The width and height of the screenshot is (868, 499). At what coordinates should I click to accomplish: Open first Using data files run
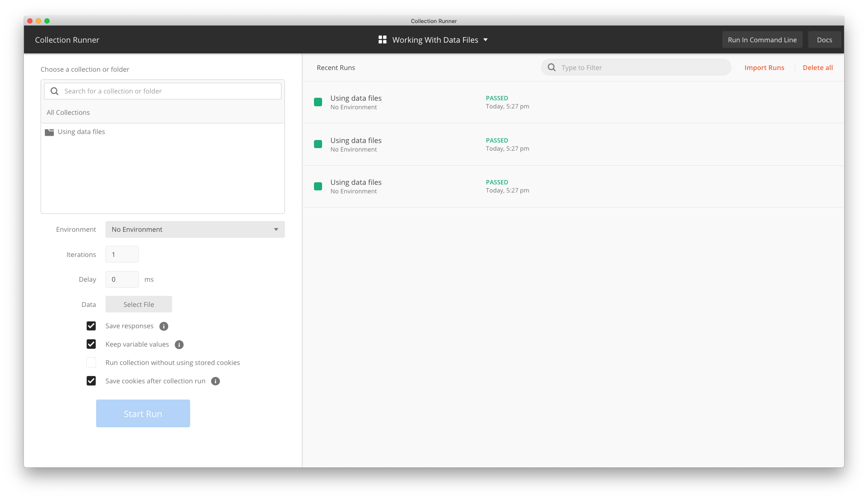(573, 102)
